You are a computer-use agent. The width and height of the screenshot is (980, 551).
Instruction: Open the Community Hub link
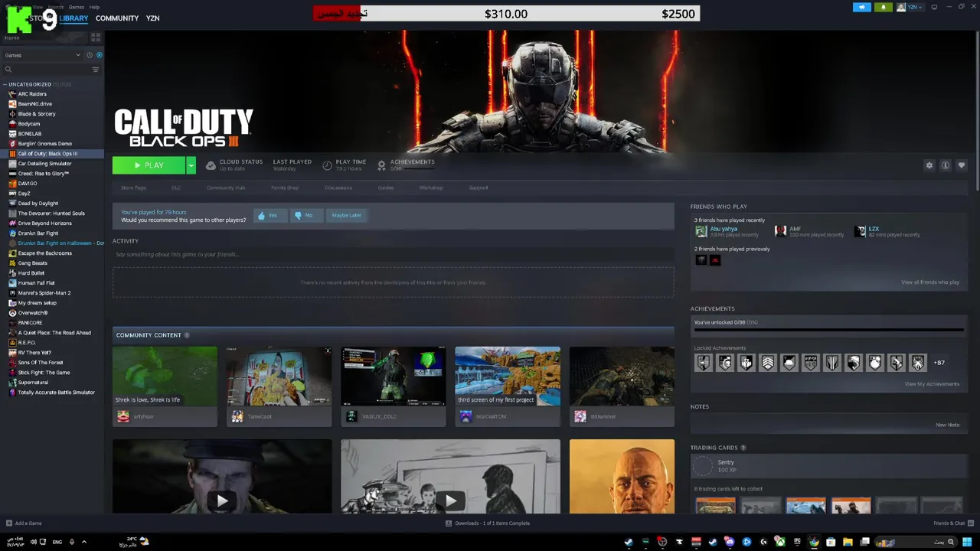pos(226,187)
